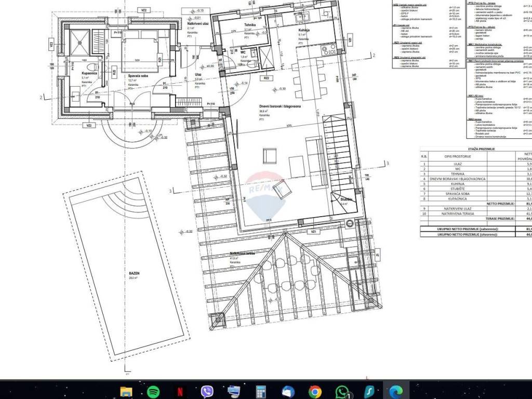
Task: Open WhatsApp with the unread badge
Action: point(342,391)
